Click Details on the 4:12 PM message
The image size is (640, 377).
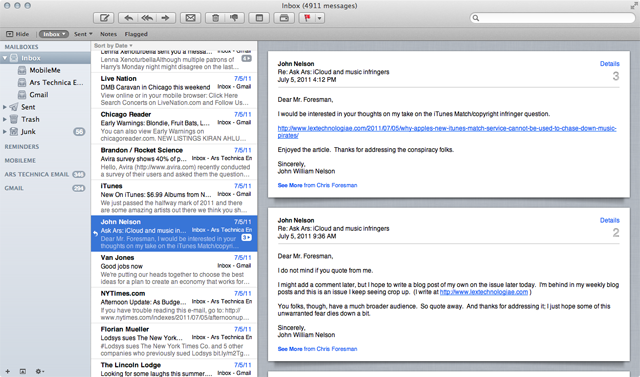(609, 64)
